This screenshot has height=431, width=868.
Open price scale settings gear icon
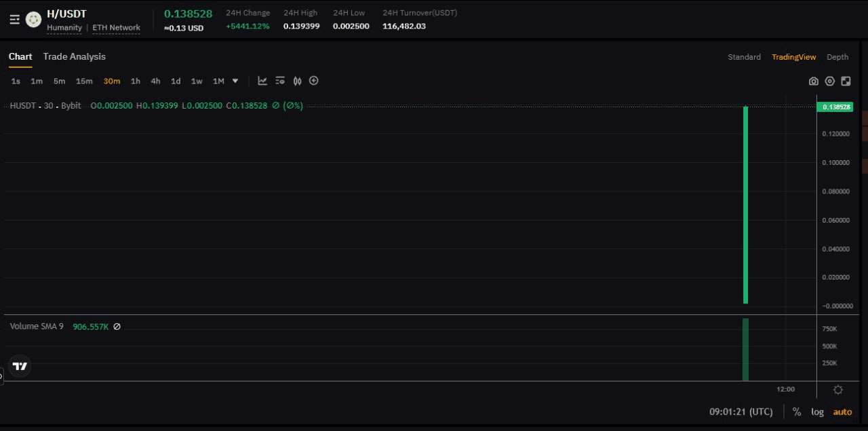(x=838, y=390)
